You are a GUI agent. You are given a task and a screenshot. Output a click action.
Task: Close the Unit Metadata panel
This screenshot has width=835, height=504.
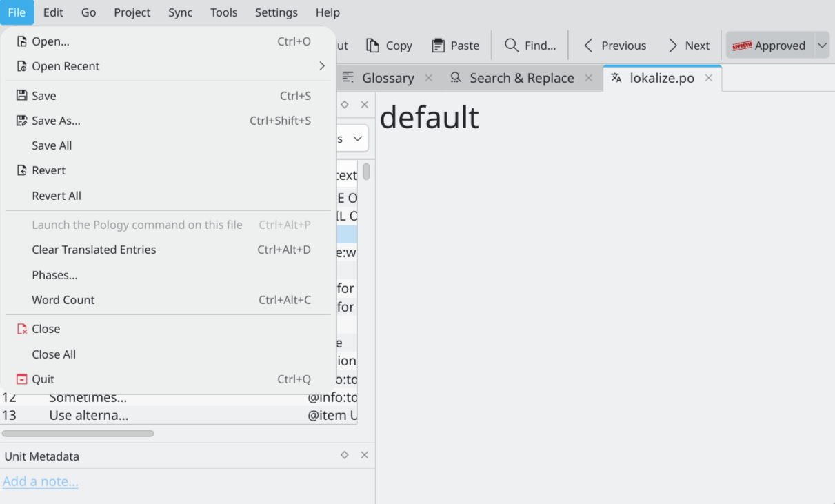(365, 455)
